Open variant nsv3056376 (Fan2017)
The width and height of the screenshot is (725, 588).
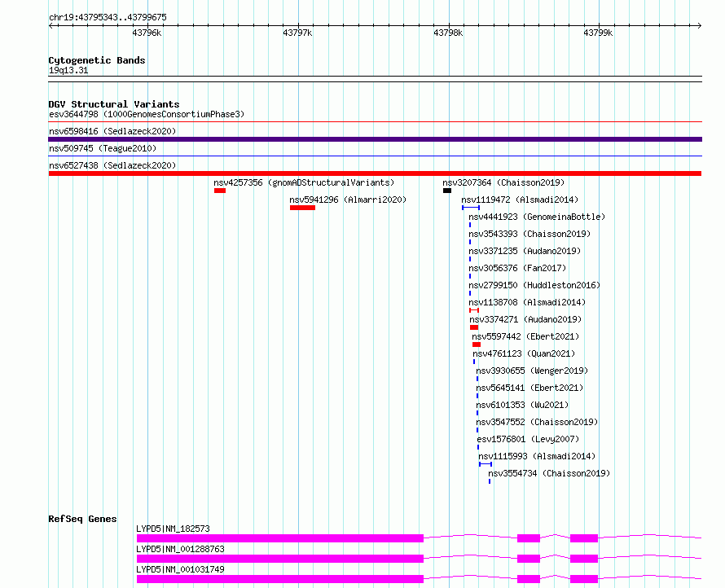click(x=517, y=268)
